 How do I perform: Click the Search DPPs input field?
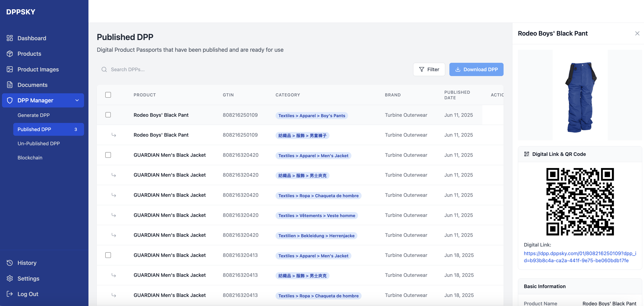225,69
